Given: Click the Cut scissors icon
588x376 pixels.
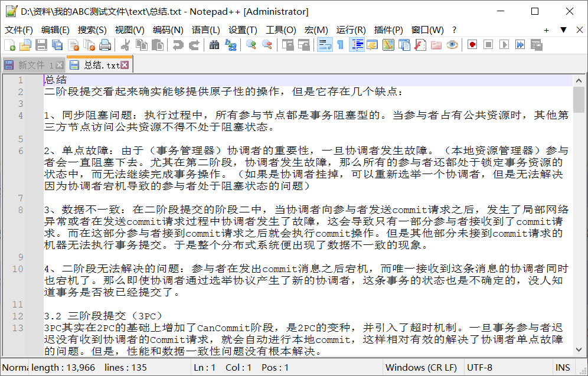Looking at the screenshot, I should click(x=125, y=45).
